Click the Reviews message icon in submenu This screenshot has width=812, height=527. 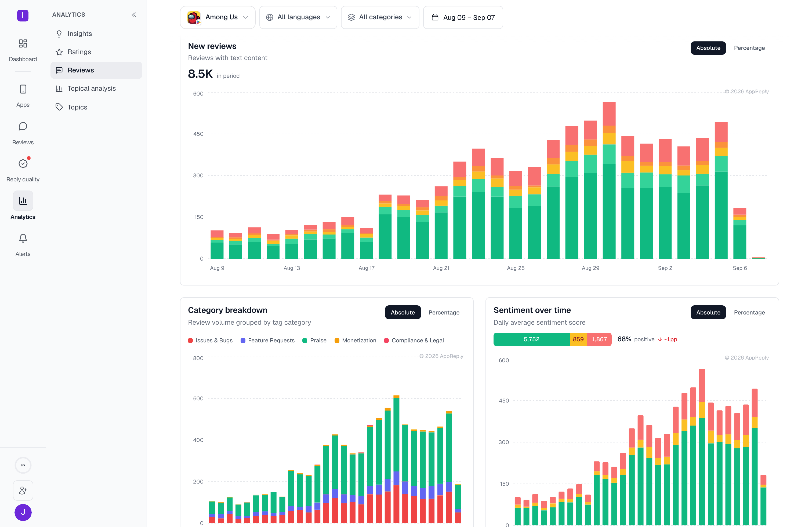pos(59,70)
